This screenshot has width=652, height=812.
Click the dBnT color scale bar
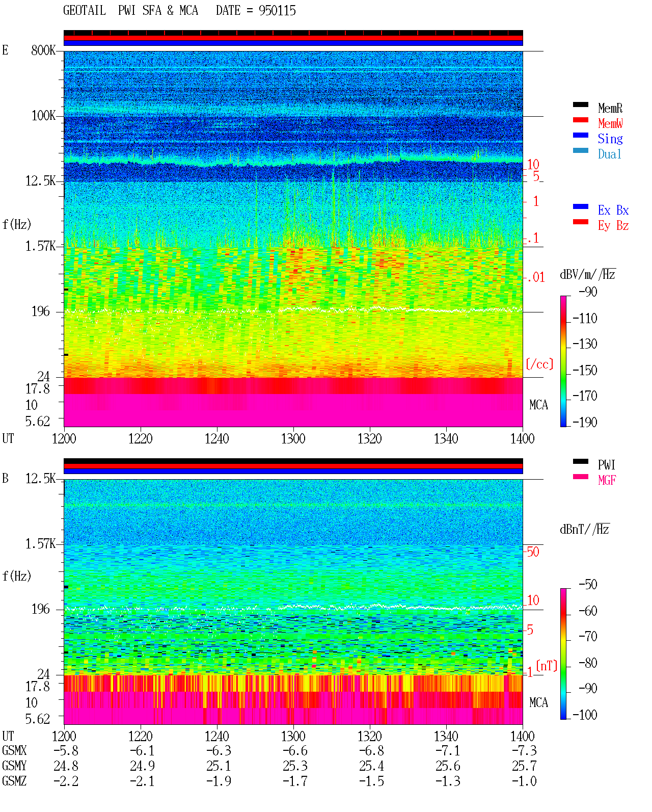pyautogui.click(x=563, y=654)
